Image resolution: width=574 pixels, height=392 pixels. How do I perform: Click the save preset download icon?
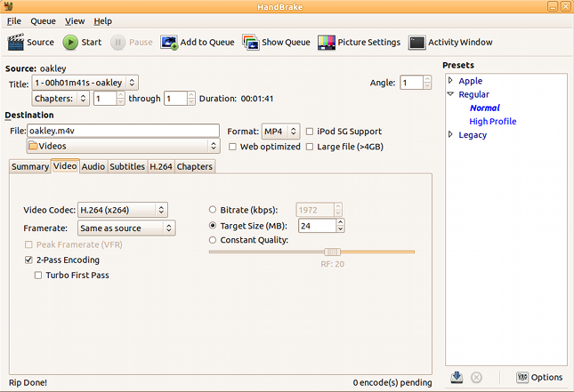coord(457,377)
